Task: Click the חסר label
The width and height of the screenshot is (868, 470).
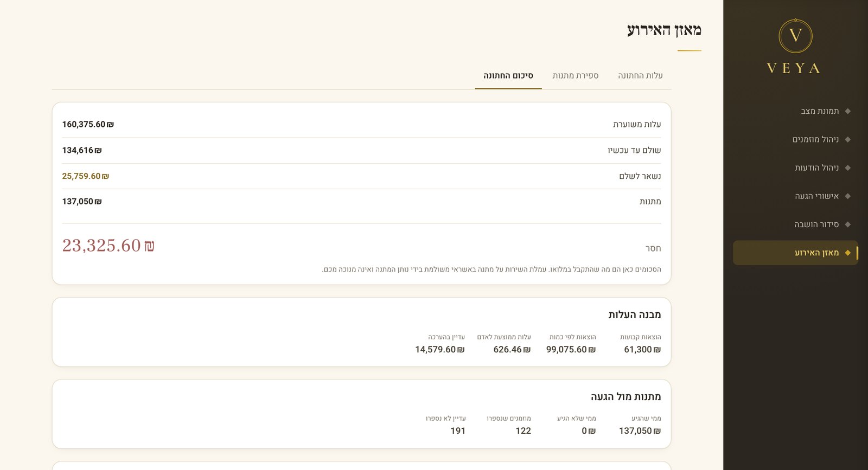Action: pyautogui.click(x=653, y=248)
